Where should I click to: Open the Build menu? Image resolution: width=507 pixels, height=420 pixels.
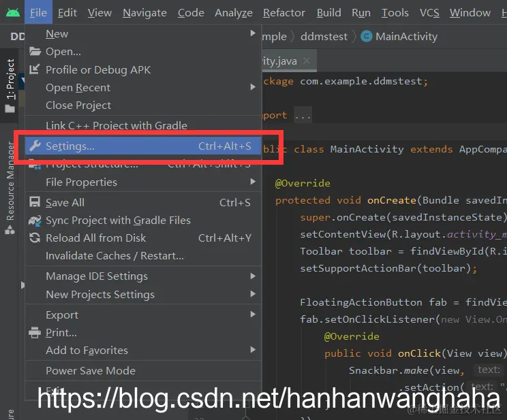[x=329, y=13]
